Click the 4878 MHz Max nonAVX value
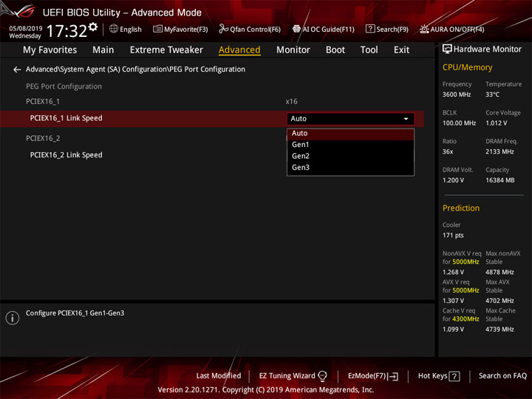The height and width of the screenshot is (399, 532). [499, 272]
